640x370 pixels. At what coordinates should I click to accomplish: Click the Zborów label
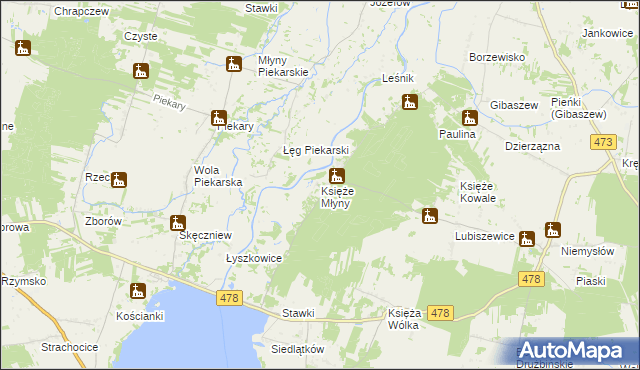tap(103, 221)
